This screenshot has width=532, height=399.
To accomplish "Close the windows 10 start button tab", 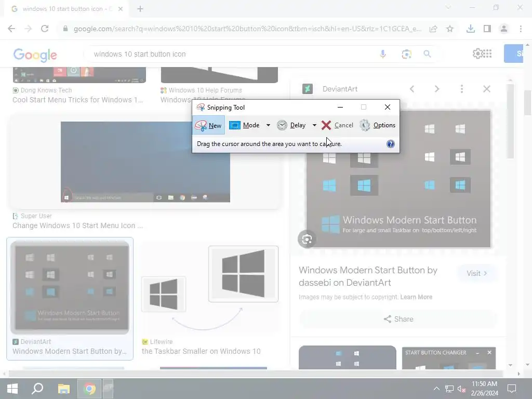I will click(121, 9).
